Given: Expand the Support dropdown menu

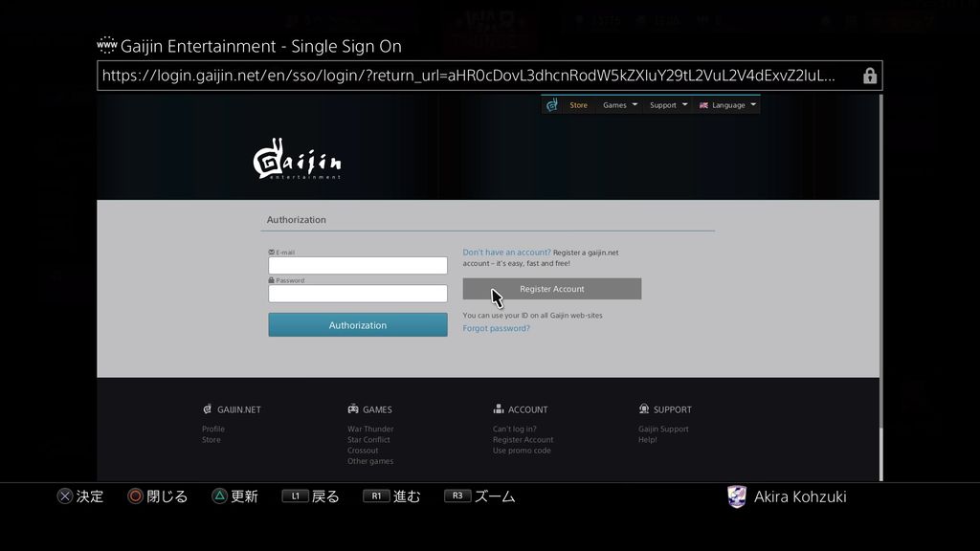Looking at the screenshot, I should tap(668, 105).
